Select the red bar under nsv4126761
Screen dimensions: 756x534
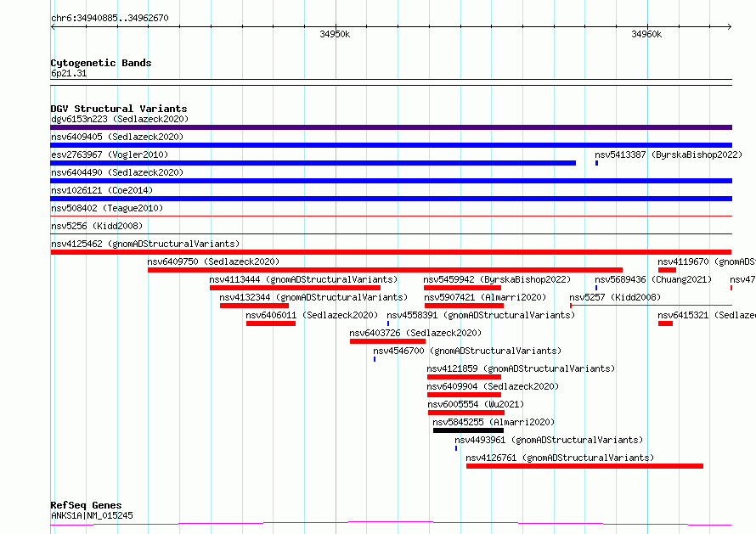pyautogui.click(x=585, y=466)
